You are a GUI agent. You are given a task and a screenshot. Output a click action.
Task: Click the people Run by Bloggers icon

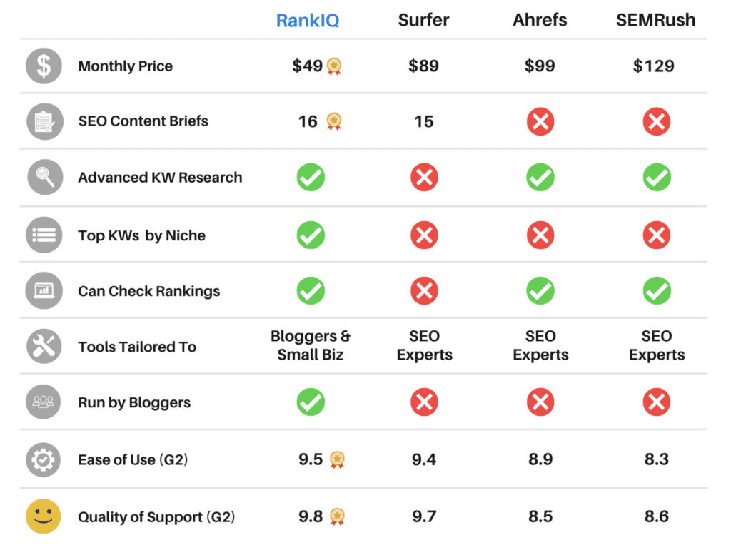tap(44, 403)
